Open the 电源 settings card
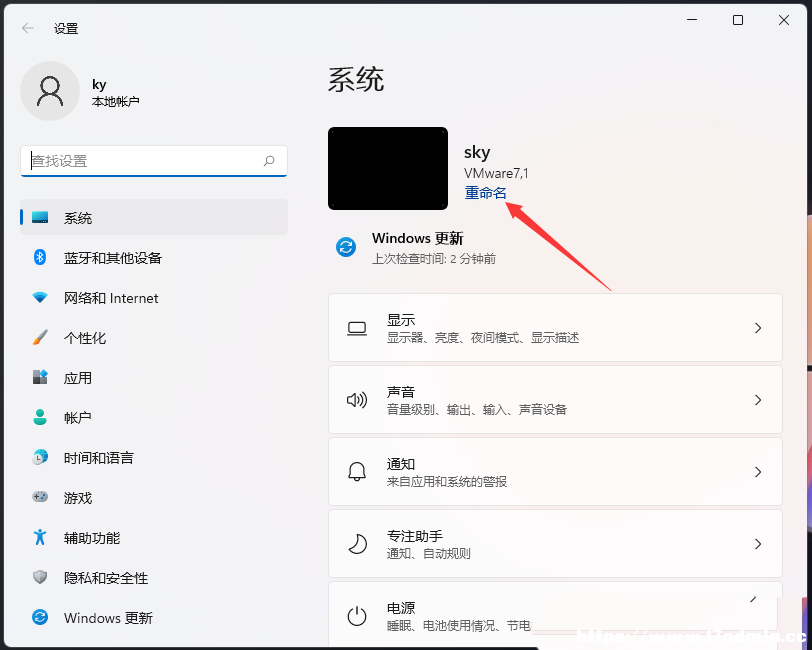812x650 pixels. click(555, 614)
